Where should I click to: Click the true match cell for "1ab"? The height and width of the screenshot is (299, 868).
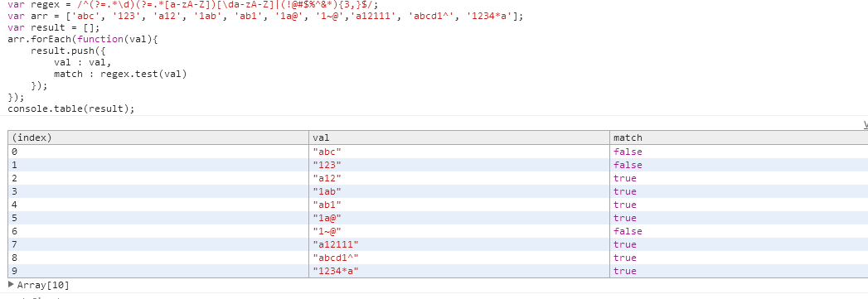click(739, 191)
